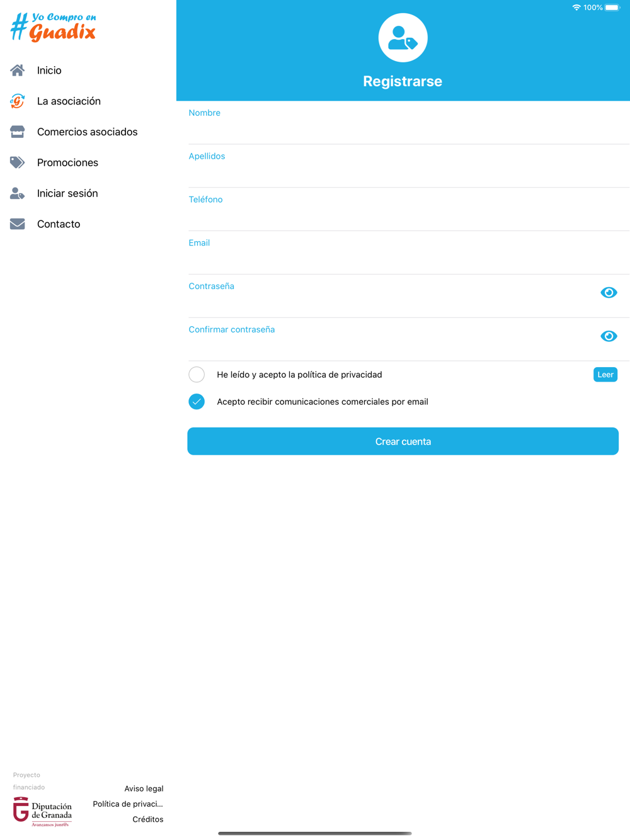The width and height of the screenshot is (630, 840).
Task: Open Comercios asociados menu item
Action: point(88,132)
